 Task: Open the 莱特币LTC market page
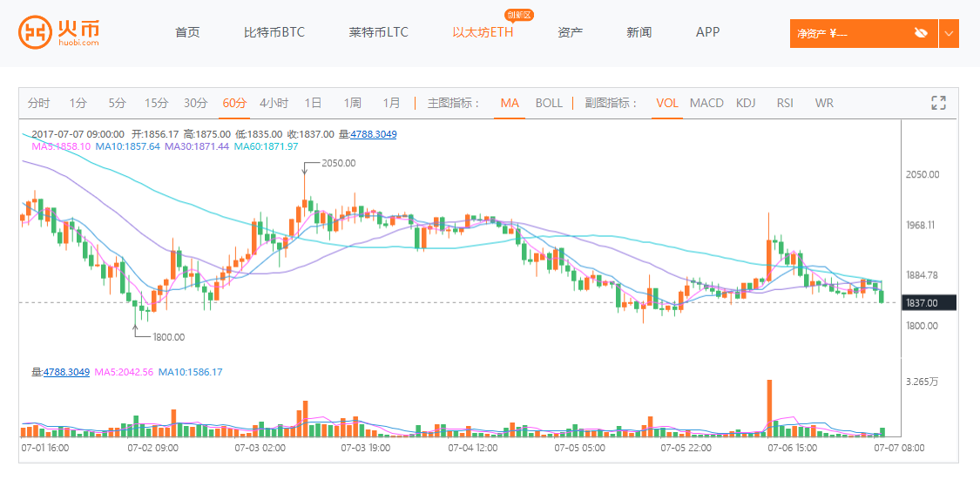(x=378, y=32)
